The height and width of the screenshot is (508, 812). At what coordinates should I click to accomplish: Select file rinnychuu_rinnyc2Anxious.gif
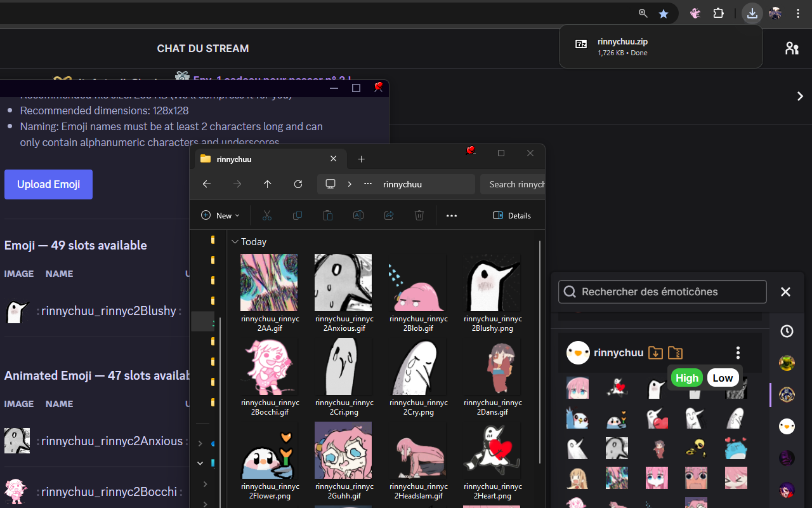(343, 293)
